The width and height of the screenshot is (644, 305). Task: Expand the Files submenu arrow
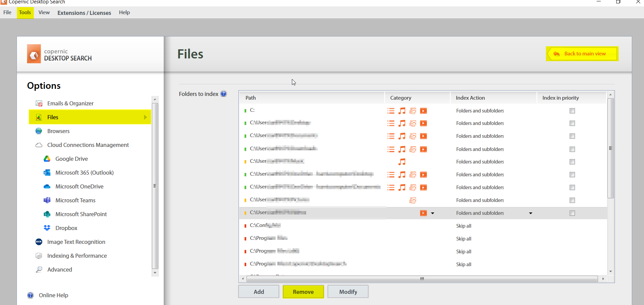click(x=145, y=117)
